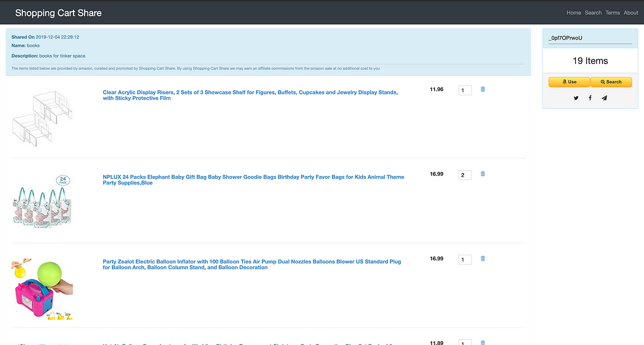
Task: Click the Shared On date 2019-12-04 22:29:12
Action: click(x=58, y=37)
